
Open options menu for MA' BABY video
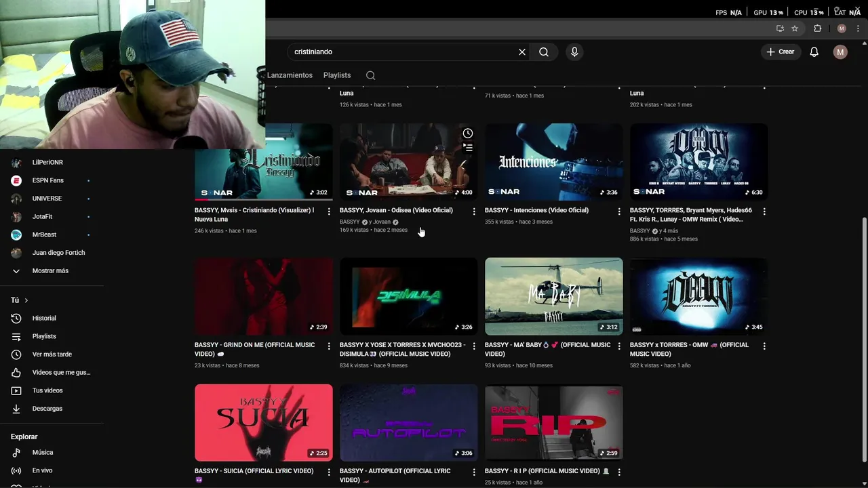619,346
